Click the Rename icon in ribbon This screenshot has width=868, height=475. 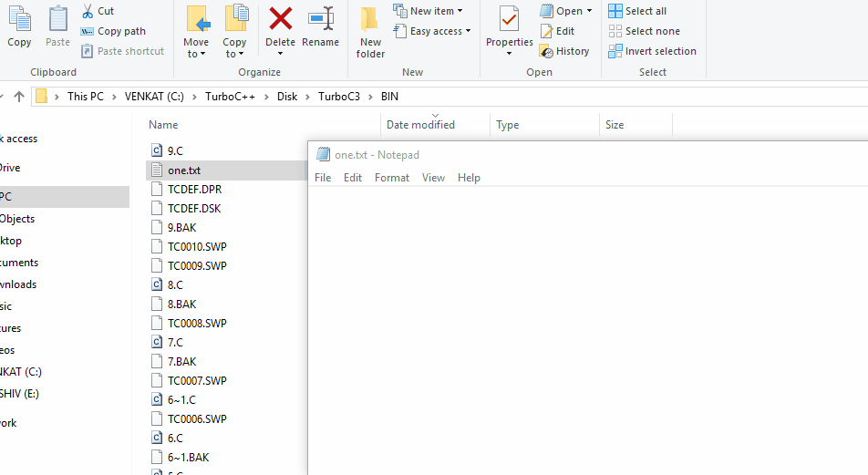(x=320, y=18)
